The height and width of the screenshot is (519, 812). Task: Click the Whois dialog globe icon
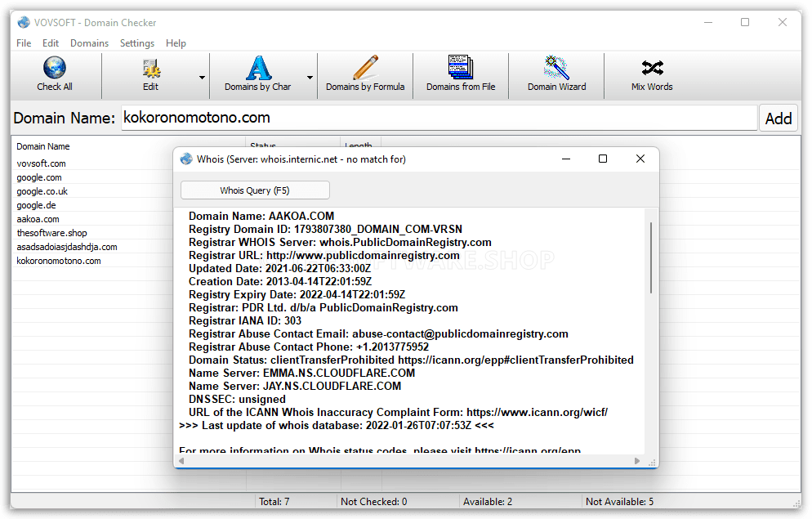tap(186, 159)
